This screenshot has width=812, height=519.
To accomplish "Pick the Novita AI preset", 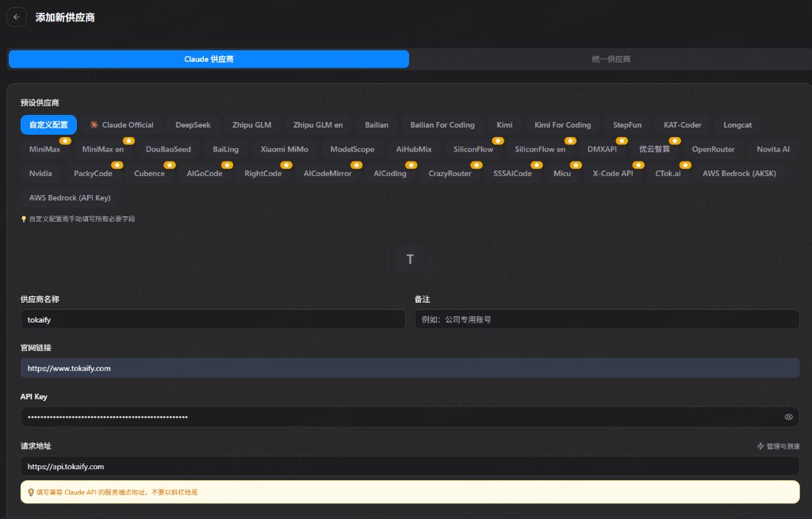I will point(773,149).
